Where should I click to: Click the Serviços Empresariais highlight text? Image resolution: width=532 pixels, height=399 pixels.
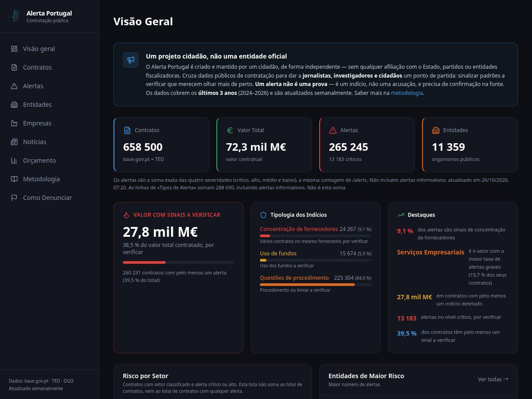point(430,252)
